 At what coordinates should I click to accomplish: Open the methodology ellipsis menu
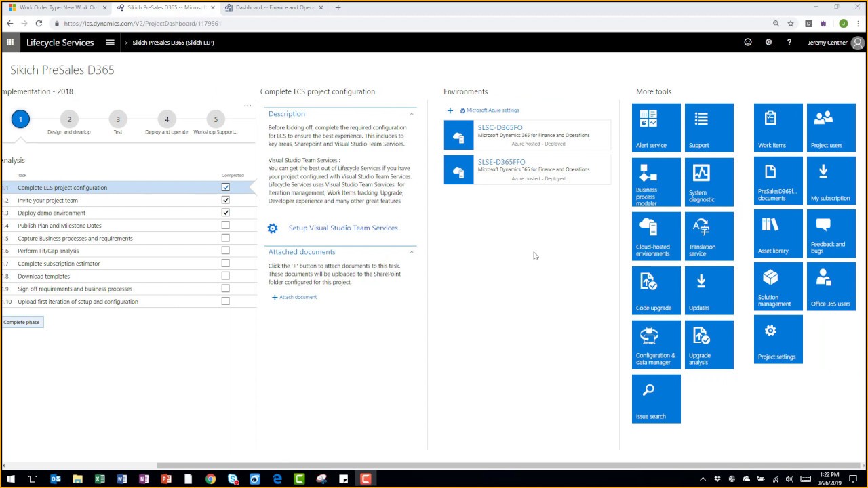248,106
